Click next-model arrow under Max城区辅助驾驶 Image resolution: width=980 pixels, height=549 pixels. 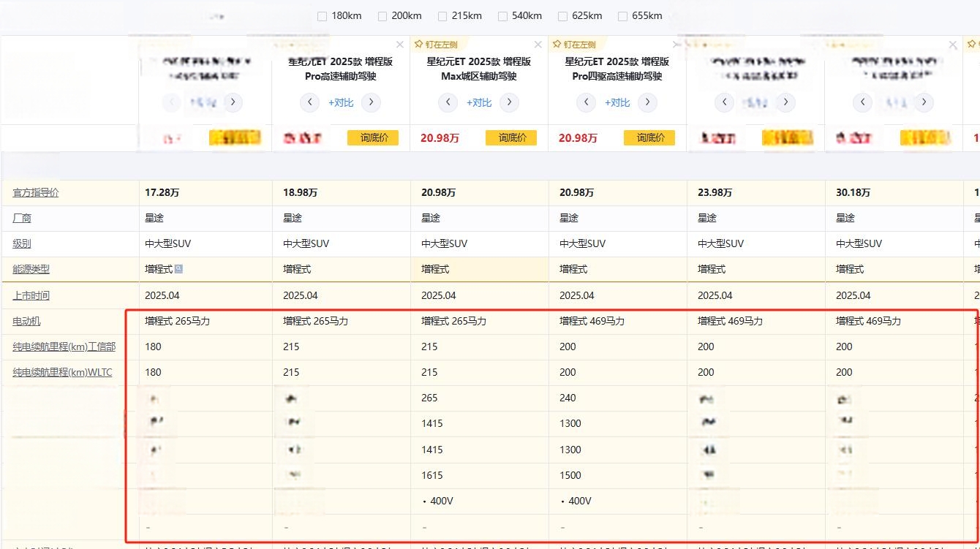click(509, 102)
